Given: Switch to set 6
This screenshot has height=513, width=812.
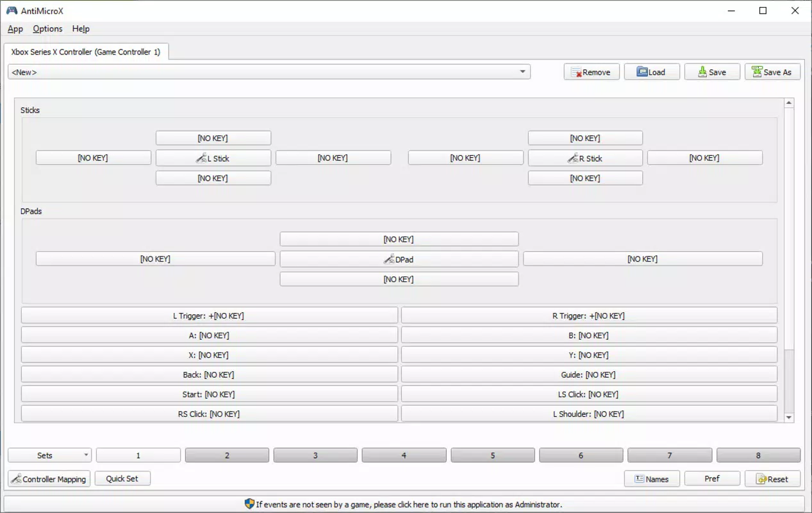Looking at the screenshot, I should (581, 455).
